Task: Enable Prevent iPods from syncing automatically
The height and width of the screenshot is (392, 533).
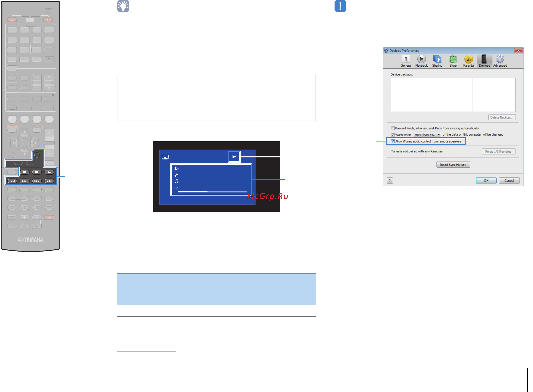Action: [393, 128]
